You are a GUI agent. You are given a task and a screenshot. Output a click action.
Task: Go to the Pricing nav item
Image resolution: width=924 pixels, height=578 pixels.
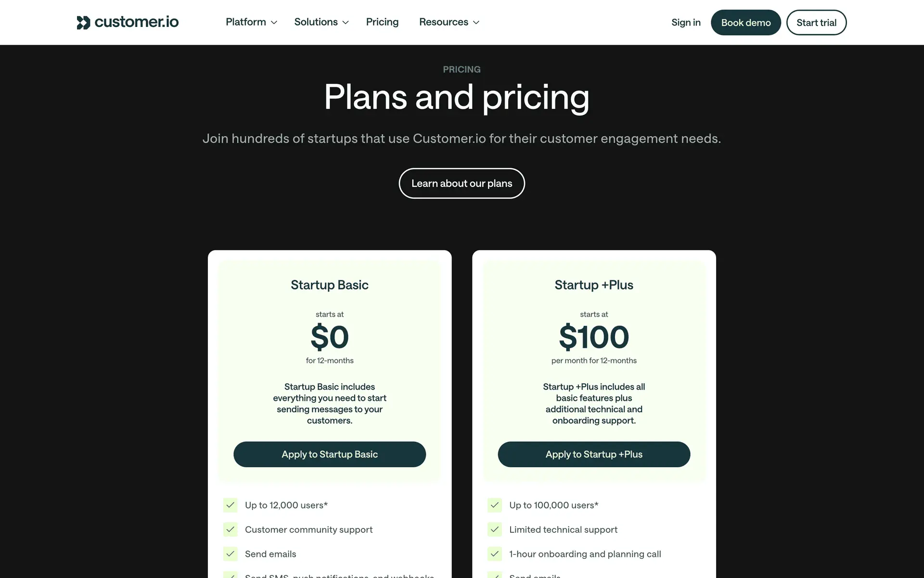(x=382, y=22)
